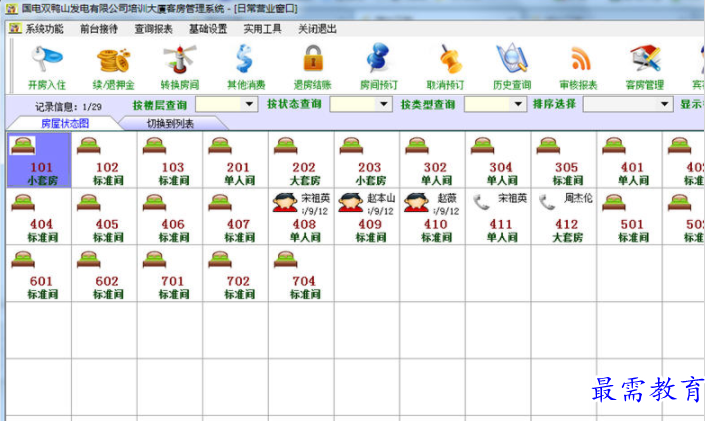Image resolution: width=713 pixels, height=421 pixels.
Task: Click 审核报表 RSS feed icon
Action: pos(580,59)
